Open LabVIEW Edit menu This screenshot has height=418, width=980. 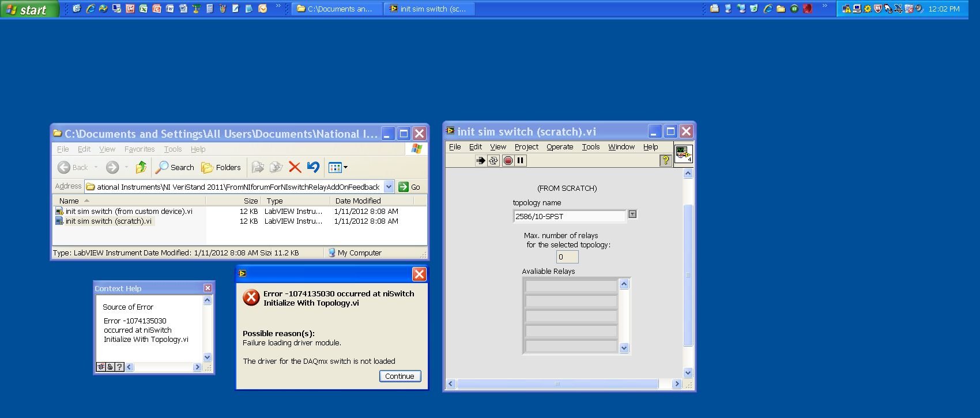pyautogui.click(x=476, y=146)
